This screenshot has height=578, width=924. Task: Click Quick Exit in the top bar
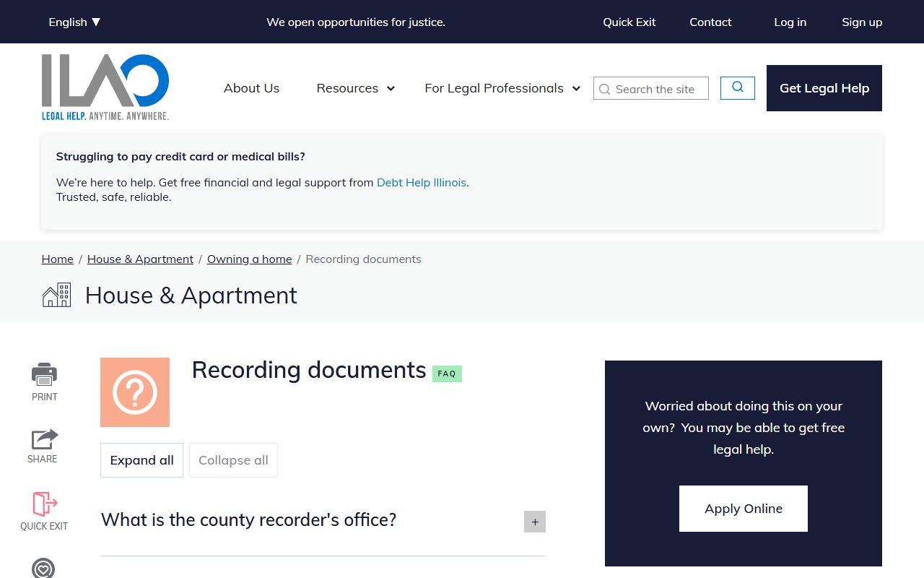[629, 22]
